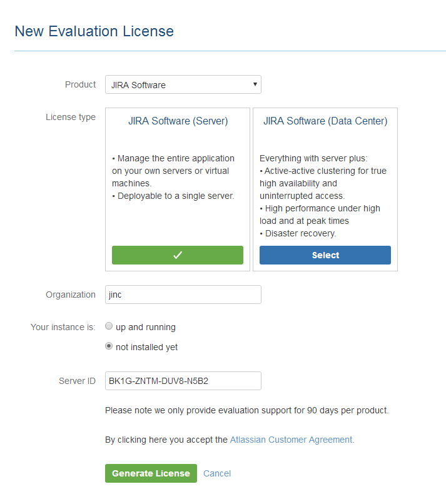Click the up and running label text
Image resolution: width=446 pixels, height=504 pixels.
(x=146, y=327)
